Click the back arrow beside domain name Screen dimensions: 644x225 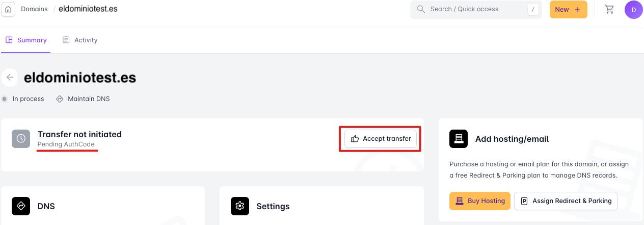click(10, 78)
